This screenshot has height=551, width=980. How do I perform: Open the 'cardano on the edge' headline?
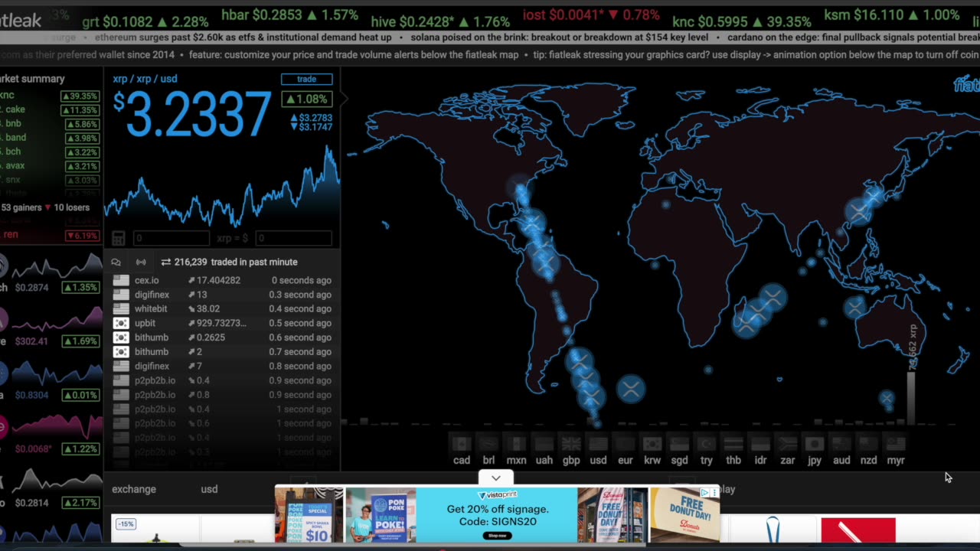[854, 37]
